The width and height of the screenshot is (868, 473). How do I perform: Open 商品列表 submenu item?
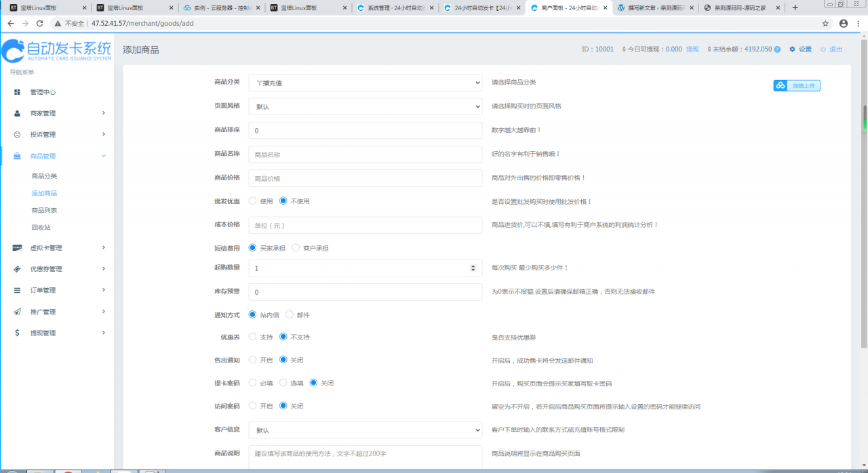point(44,211)
